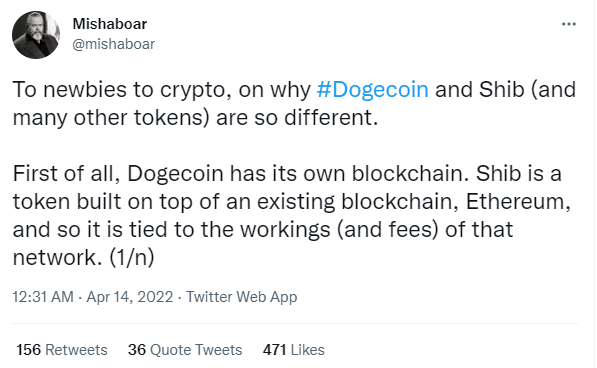Click the phrase (and fees) in the tweet
Image resolution: width=597 pixels, height=368 pixels.
(x=387, y=229)
